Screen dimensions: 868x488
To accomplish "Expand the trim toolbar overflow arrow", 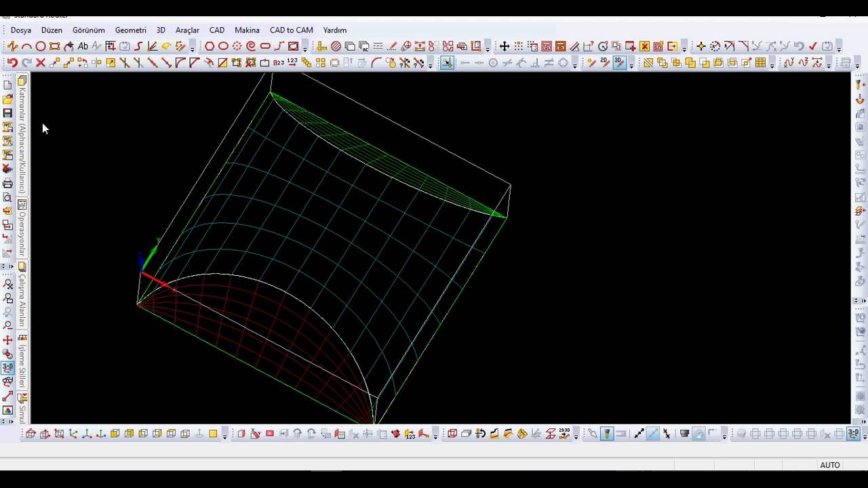I will point(839,47).
